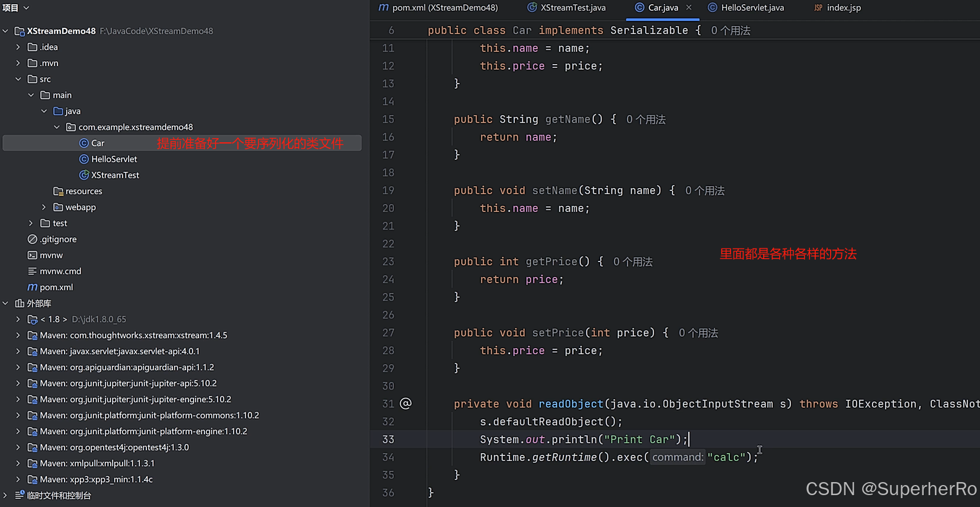The height and width of the screenshot is (507, 980).
Task: Click the junit-platform-commons library icon
Action: 33,415
